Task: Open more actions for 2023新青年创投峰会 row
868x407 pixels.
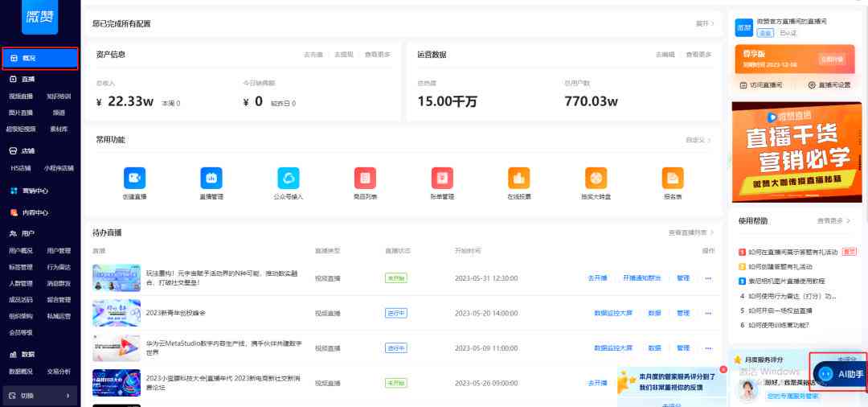Action: coord(708,314)
